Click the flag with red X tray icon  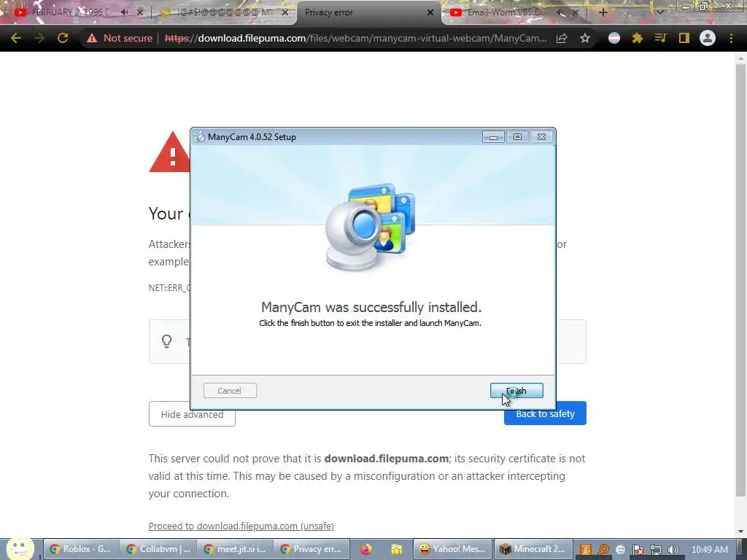(x=638, y=550)
